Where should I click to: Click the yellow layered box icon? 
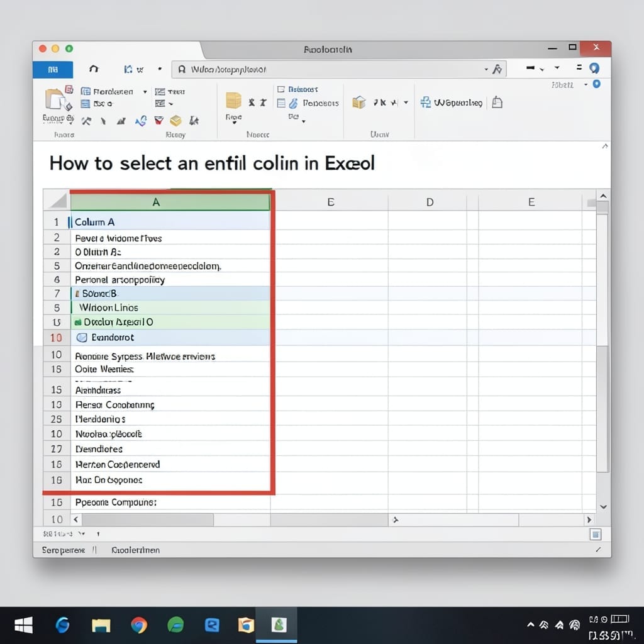coord(176,120)
